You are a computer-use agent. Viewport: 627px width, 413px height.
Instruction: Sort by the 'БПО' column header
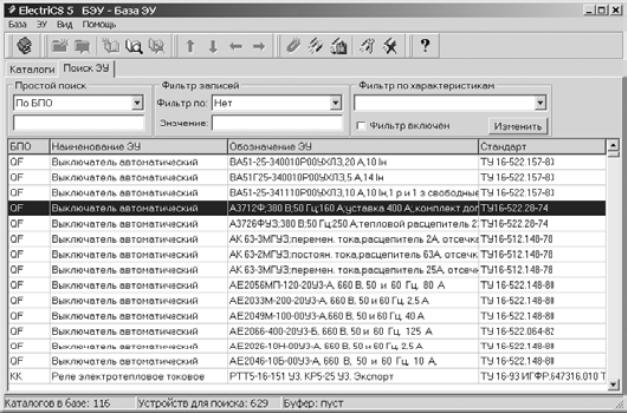pyautogui.click(x=29, y=147)
